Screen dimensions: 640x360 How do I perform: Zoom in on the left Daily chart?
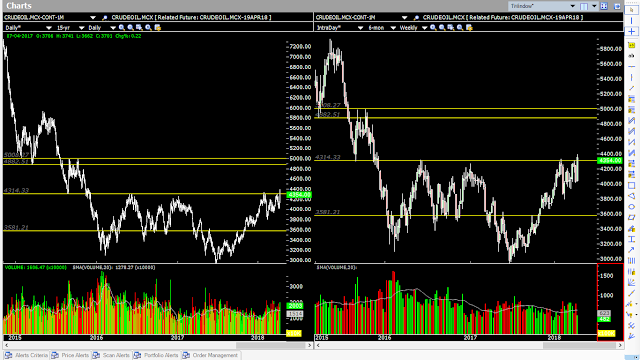(x=122, y=28)
